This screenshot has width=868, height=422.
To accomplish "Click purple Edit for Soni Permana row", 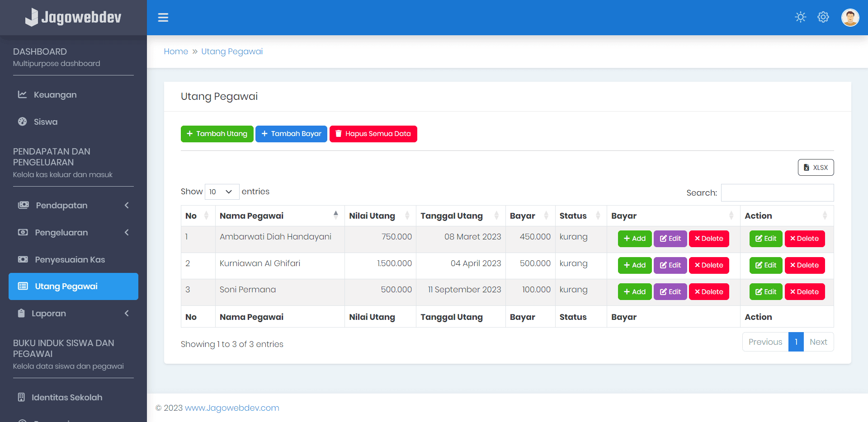I will pyautogui.click(x=670, y=292).
